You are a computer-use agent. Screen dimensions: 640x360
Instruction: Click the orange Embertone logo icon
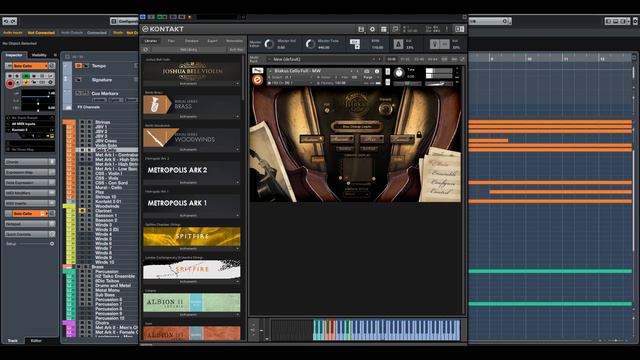point(257,80)
